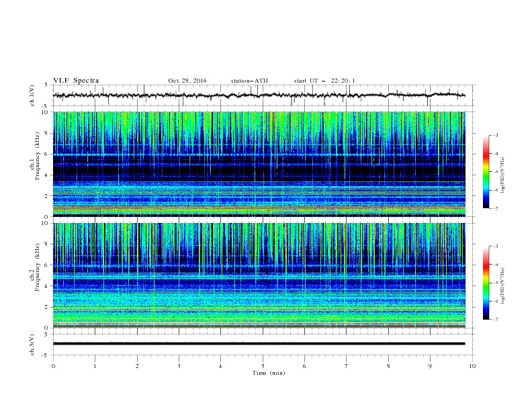Click the ch.2 color scale log(PSD) label

click(x=503, y=286)
